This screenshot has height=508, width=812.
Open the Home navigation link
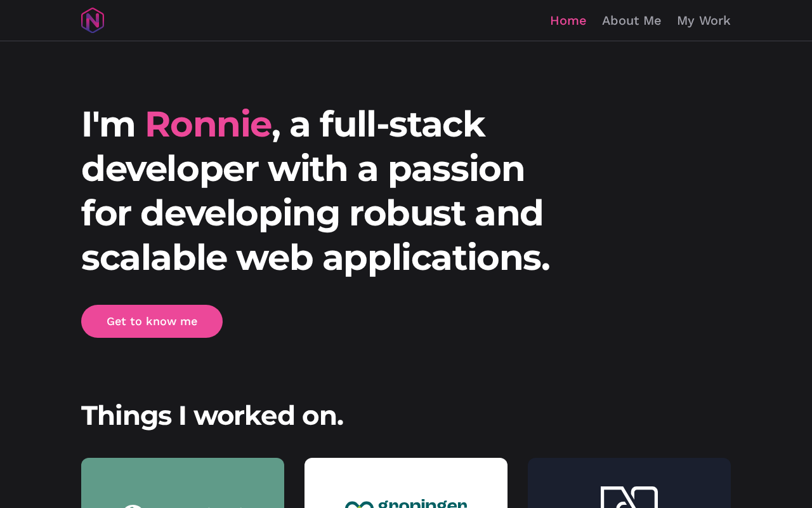pos(568,20)
